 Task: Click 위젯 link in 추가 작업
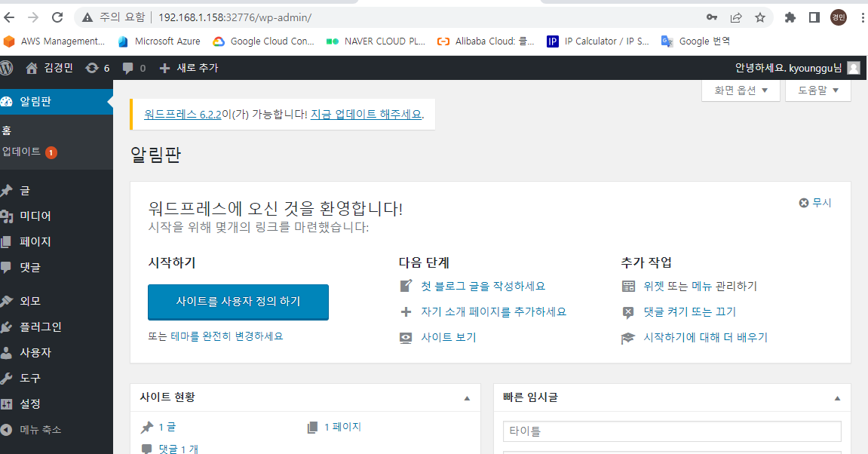653,287
